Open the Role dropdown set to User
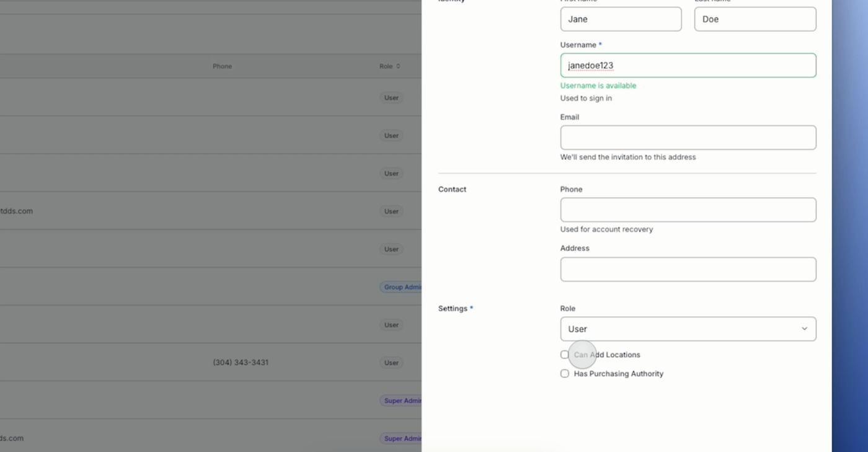Image resolution: width=868 pixels, height=452 pixels. [688, 329]
